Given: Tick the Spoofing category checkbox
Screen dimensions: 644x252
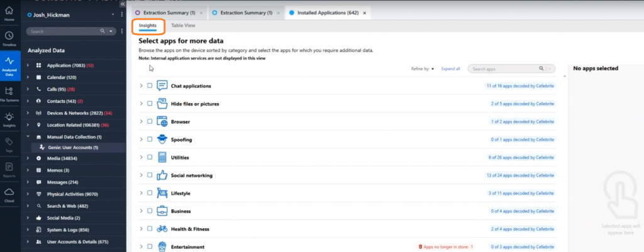Looking at the screenshot, I should (150, 140).
